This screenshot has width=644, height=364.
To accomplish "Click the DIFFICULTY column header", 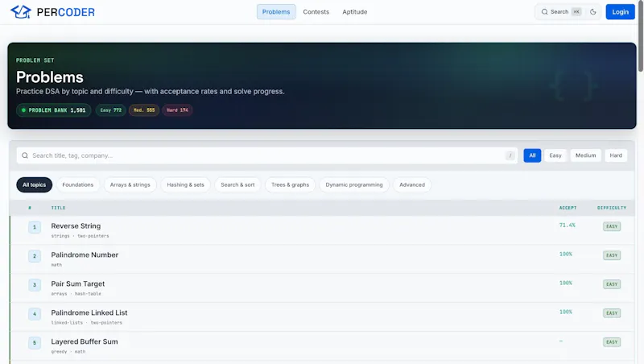I will click(x=612, y=208).
